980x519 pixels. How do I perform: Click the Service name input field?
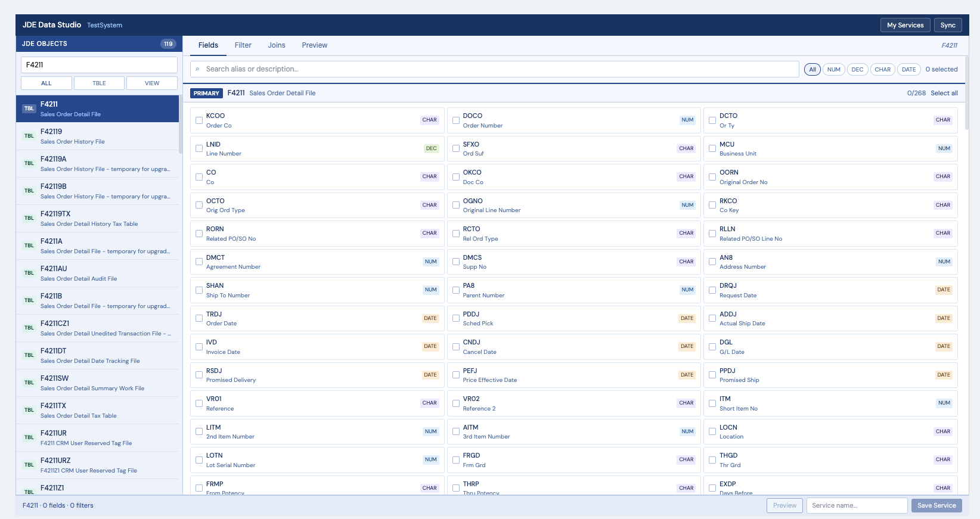coord(857,505)
